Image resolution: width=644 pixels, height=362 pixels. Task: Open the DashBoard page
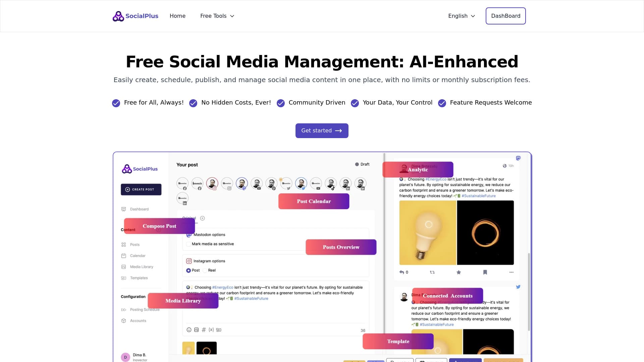505,16
